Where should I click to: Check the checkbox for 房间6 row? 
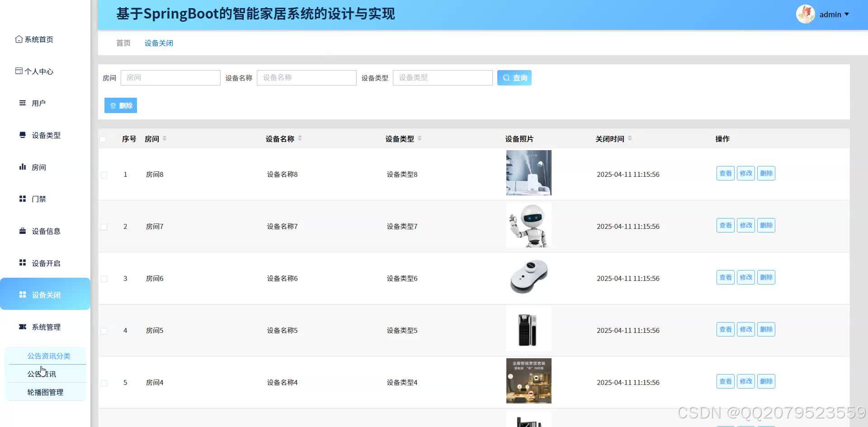coord(104,279)
